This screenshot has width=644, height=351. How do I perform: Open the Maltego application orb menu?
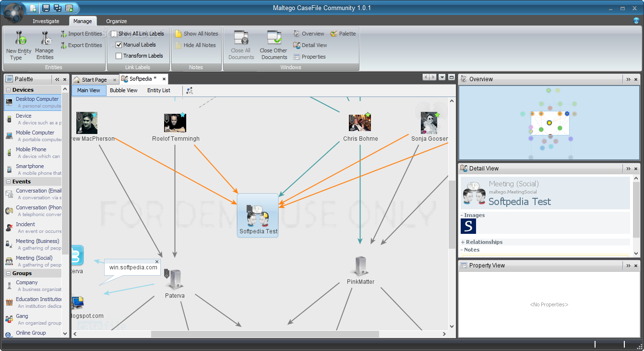tap(14, 12)
